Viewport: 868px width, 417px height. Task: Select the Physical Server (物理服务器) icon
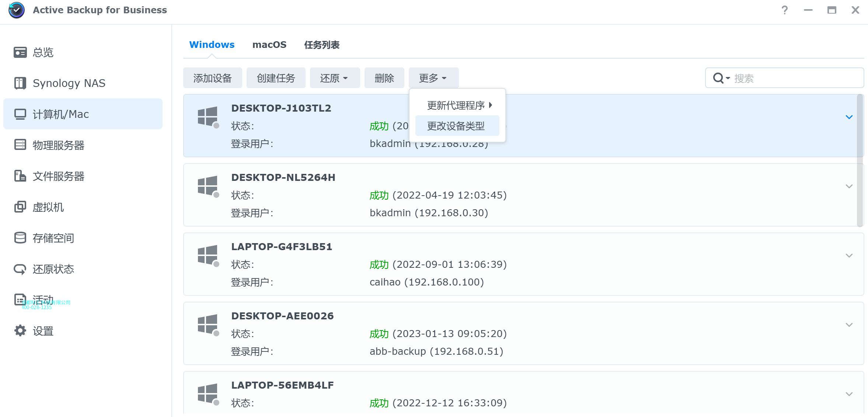[20, 145]
